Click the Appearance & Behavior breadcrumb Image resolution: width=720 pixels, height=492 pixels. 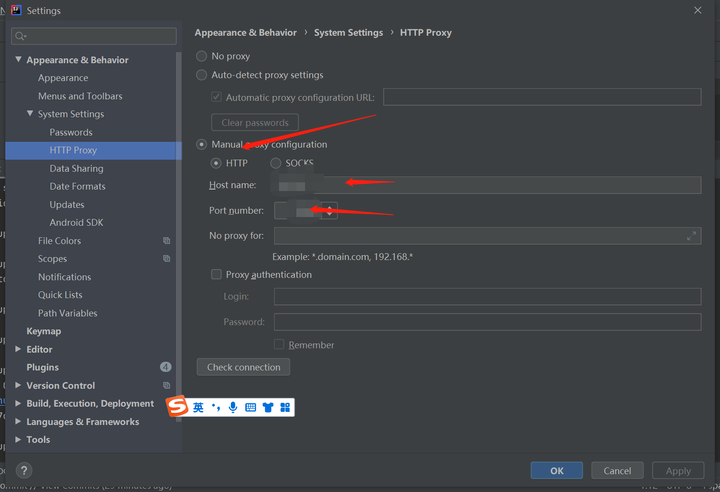tap(246, 33)
